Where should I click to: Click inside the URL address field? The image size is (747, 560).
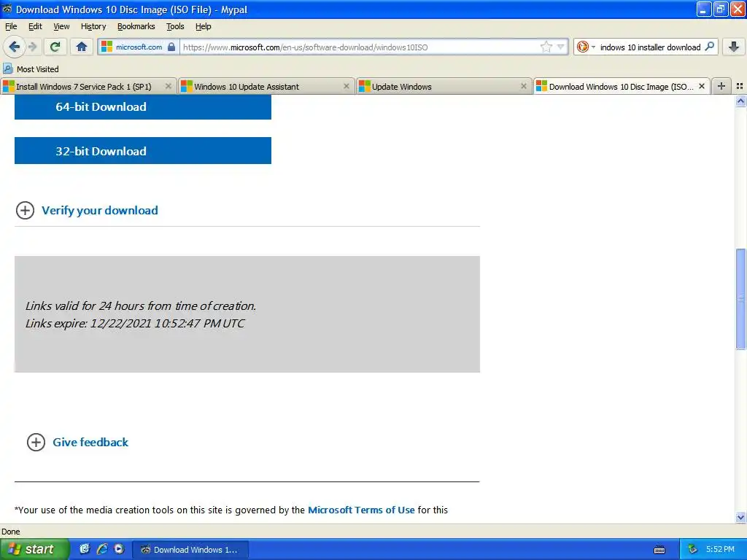pyautogui.click(x=360, y=47)
